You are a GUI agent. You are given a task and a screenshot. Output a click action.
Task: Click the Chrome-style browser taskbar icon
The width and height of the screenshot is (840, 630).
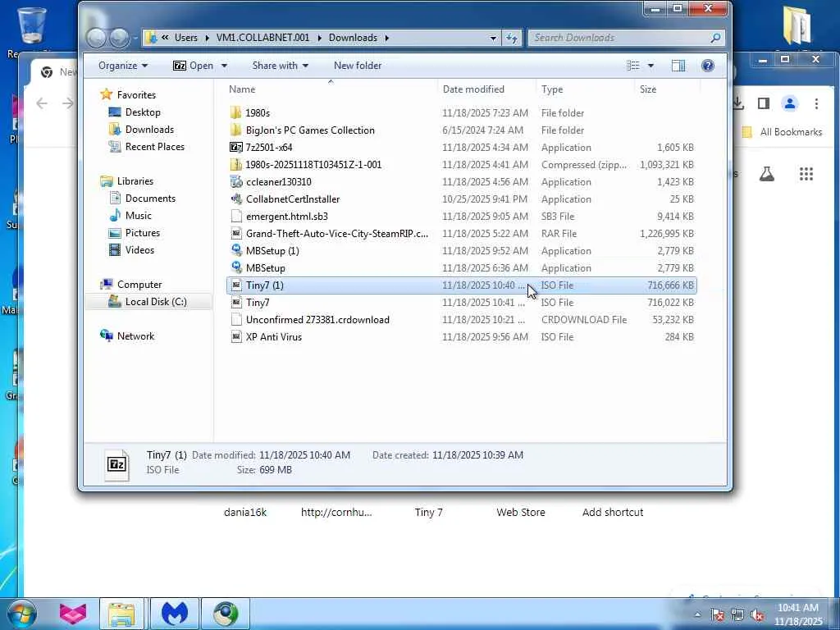226,614
